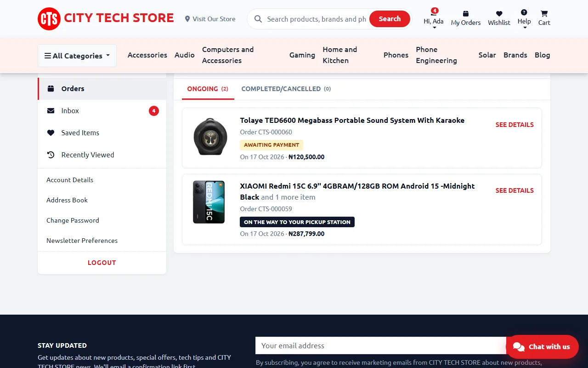Switch to Completed/Cancelled tab
This screenshot has width=588, height=368.
pyautogui.click(x=286, y=89)
